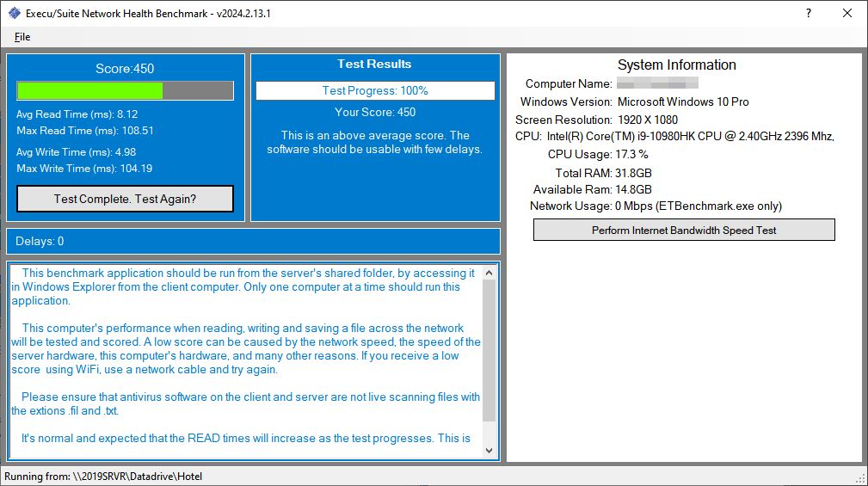Click the 1920 X 1080 screen resolution value

coord(648,120)
